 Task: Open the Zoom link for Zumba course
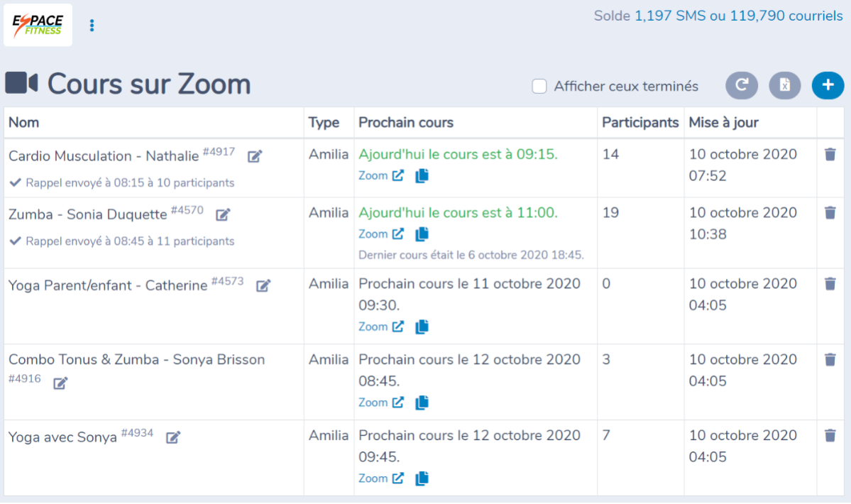point(381,234)
